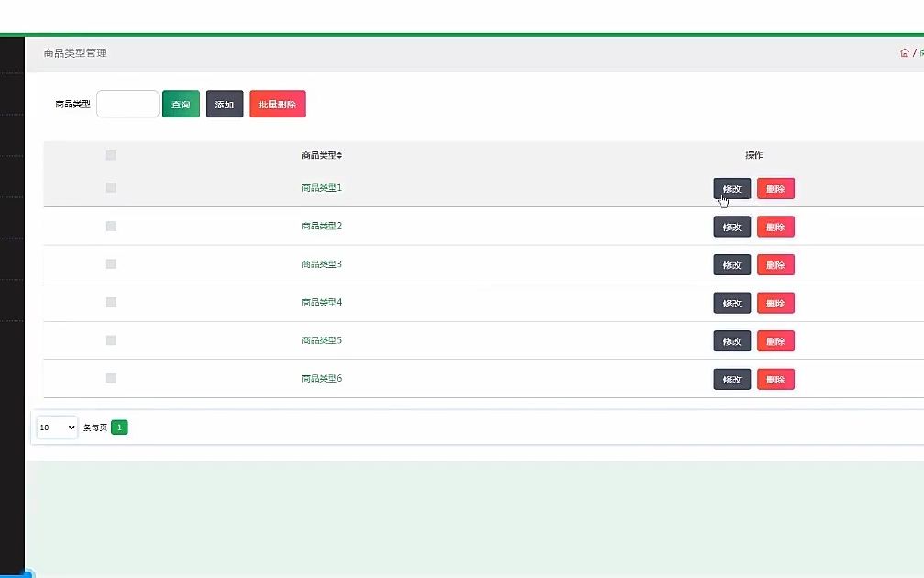Click the 添加 add button
The image size is (924, 578).
click(x=225, y=104)
